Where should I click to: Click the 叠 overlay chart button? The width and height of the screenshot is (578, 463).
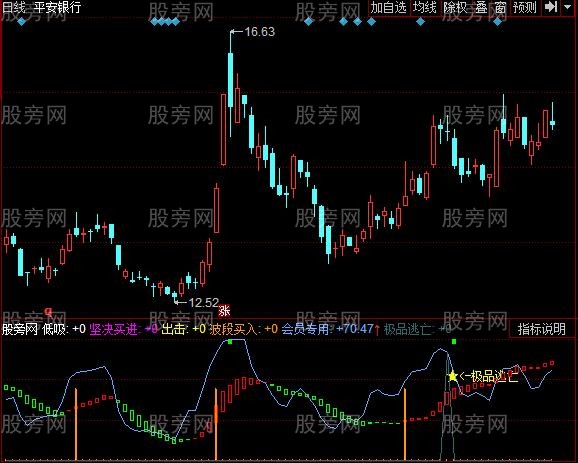pos(481,8)
